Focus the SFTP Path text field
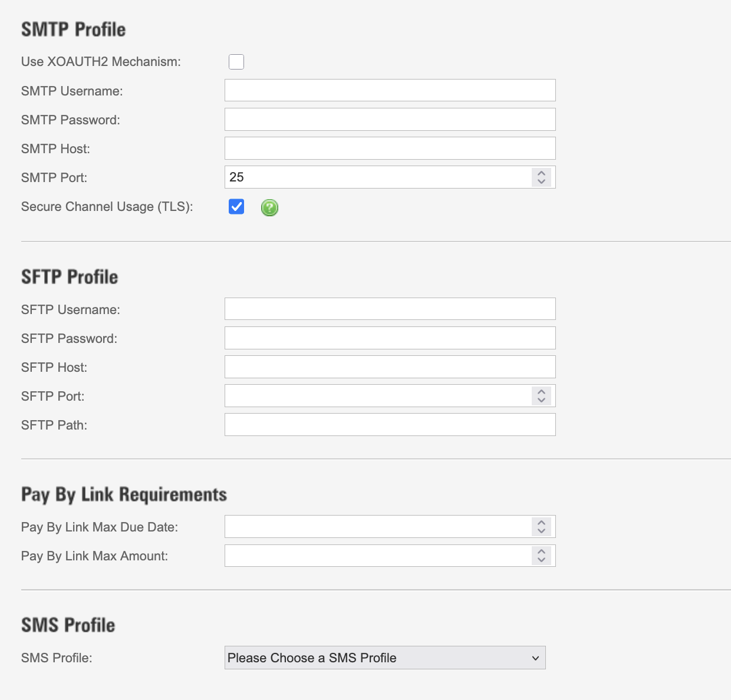 tap(390, 425)
